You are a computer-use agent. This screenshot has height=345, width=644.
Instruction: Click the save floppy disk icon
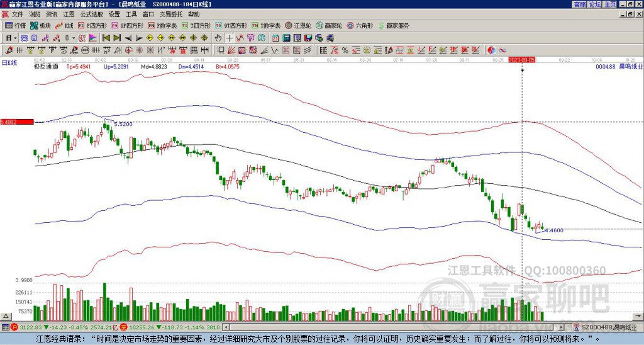pos(308,38)
